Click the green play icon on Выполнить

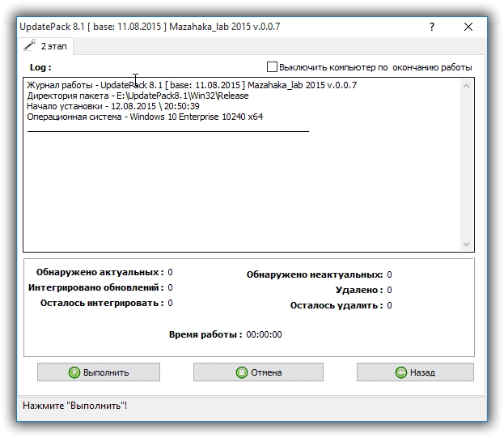click(x=74, y=372)
